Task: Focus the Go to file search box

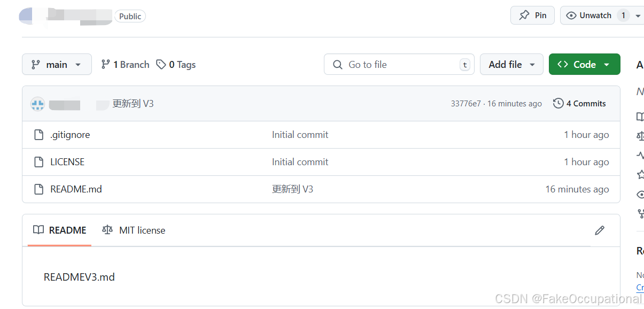Action: point(399,64)
